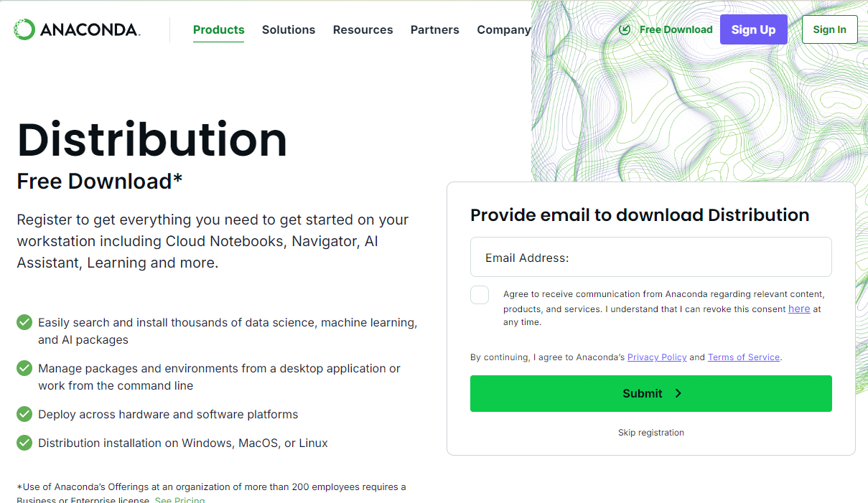This screenshot has height=503, width=868.
Task: Open the Terms of Service link
Action: 744,357
